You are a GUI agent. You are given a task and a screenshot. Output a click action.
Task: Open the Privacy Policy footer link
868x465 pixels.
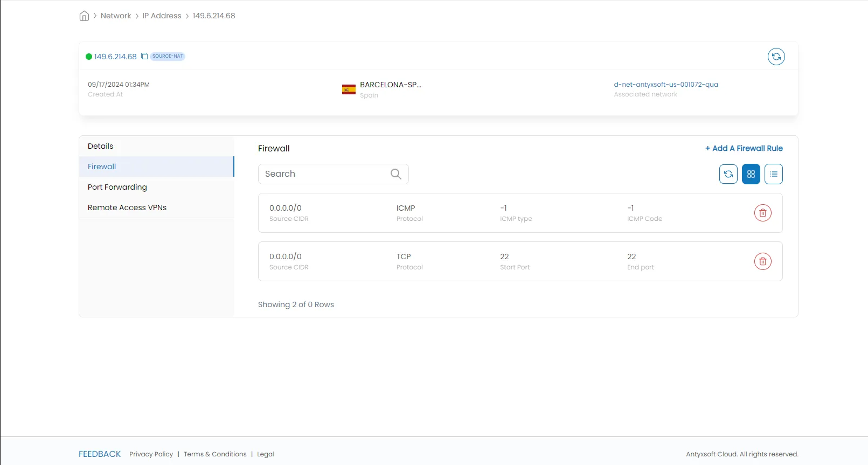[x=151, y=454]
